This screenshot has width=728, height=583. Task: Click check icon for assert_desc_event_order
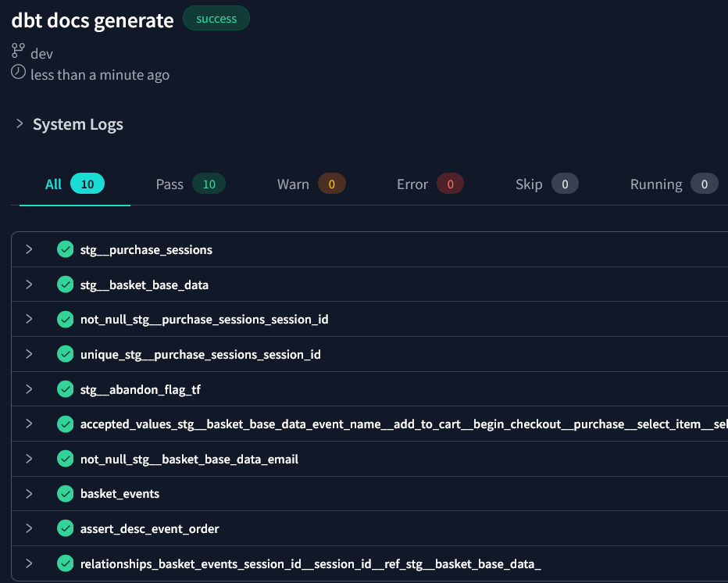tap(66, 528)
